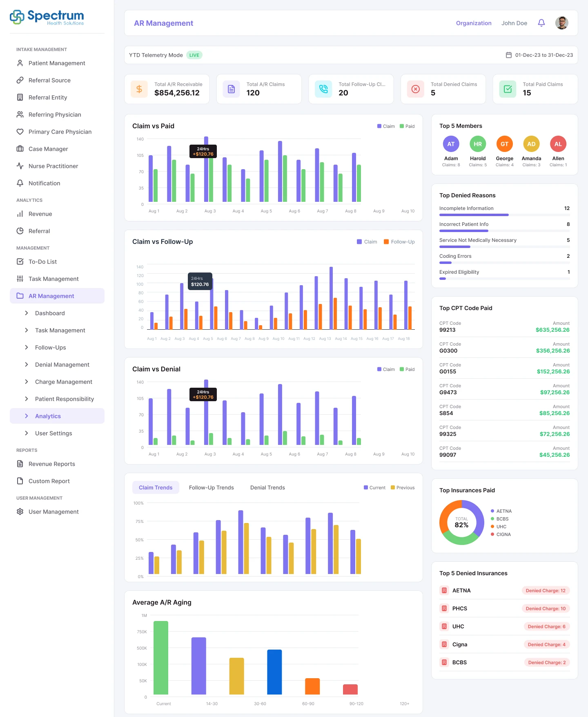The width and height of the screenshot is (588, 717).
Task: Click the document icon on Total A/R Claims
Action: [231, 89]
